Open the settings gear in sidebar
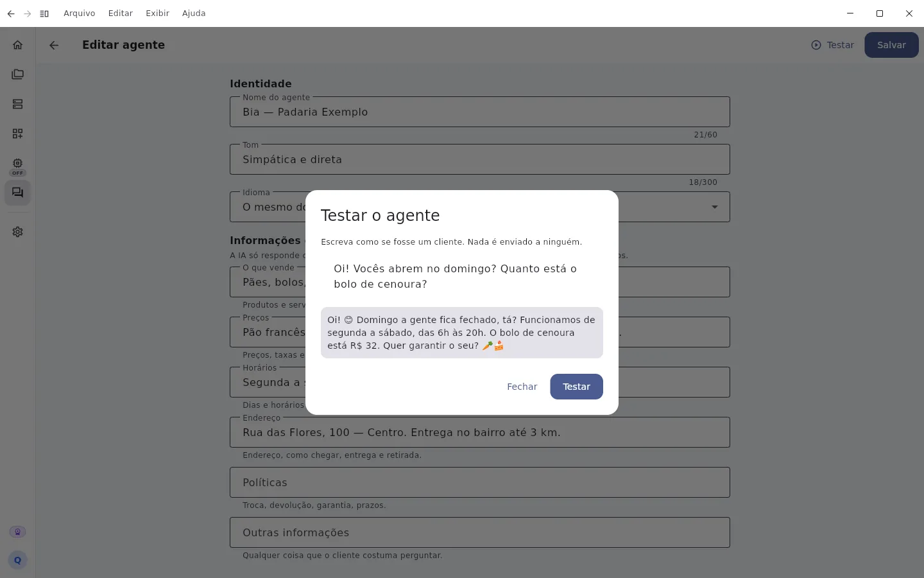Viewport: 924px width, 578px height. point(17,232)
